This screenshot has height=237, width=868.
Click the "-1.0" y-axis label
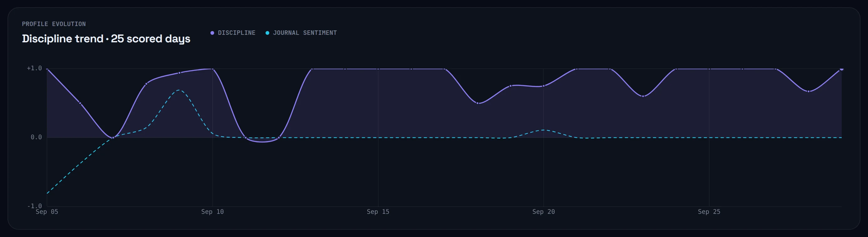coord(35,206)
